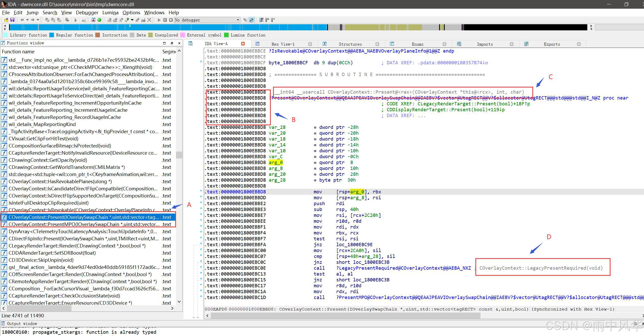644x336 pixels.
Task: Click the red triangle problems list icon
Action: point(93,20)
